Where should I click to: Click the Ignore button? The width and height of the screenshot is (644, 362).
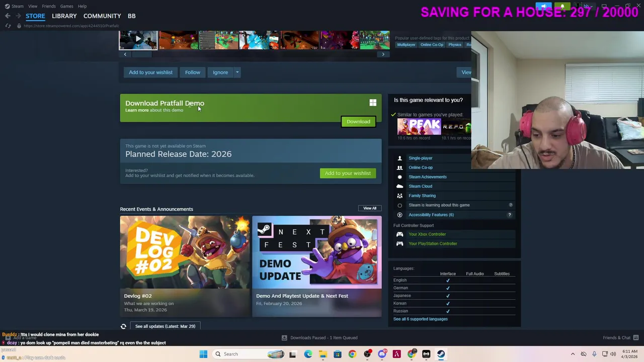pyautogui.click(x=220, y=72)
